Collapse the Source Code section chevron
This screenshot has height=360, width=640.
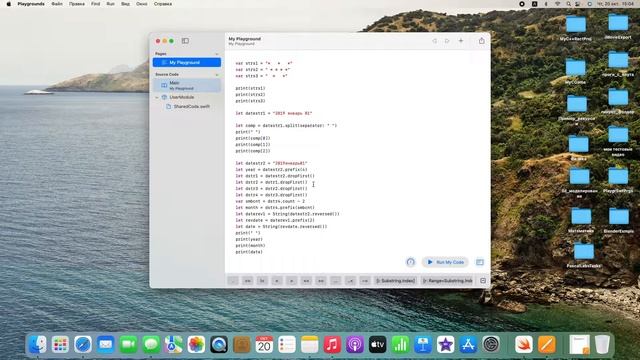coord(217,75)
